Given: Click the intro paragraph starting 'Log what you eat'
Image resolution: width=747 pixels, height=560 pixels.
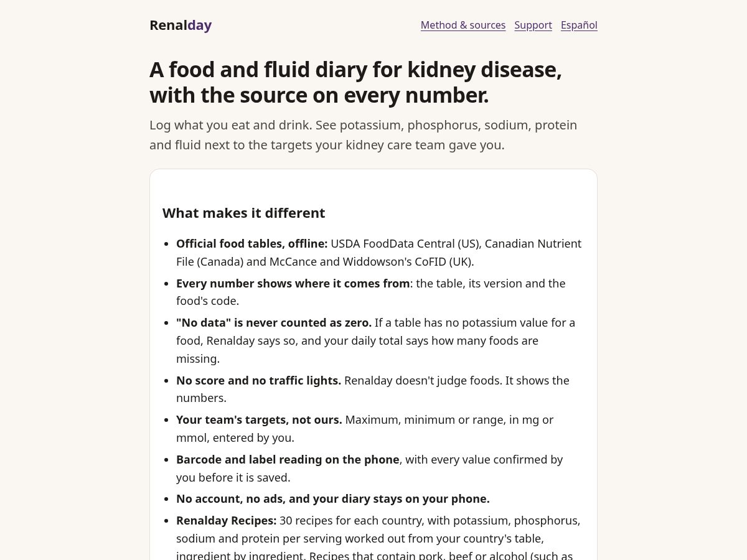Looking at the screenshot, I should point(364,135).
